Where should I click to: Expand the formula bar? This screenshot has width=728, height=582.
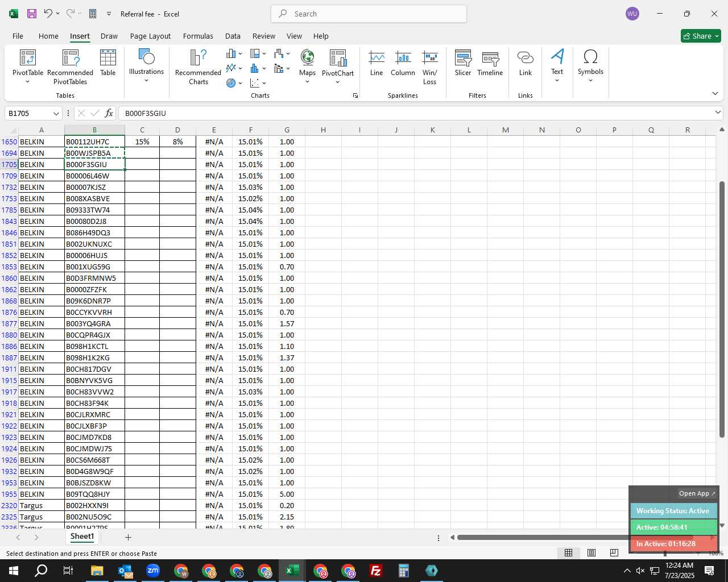coord(718,113)
